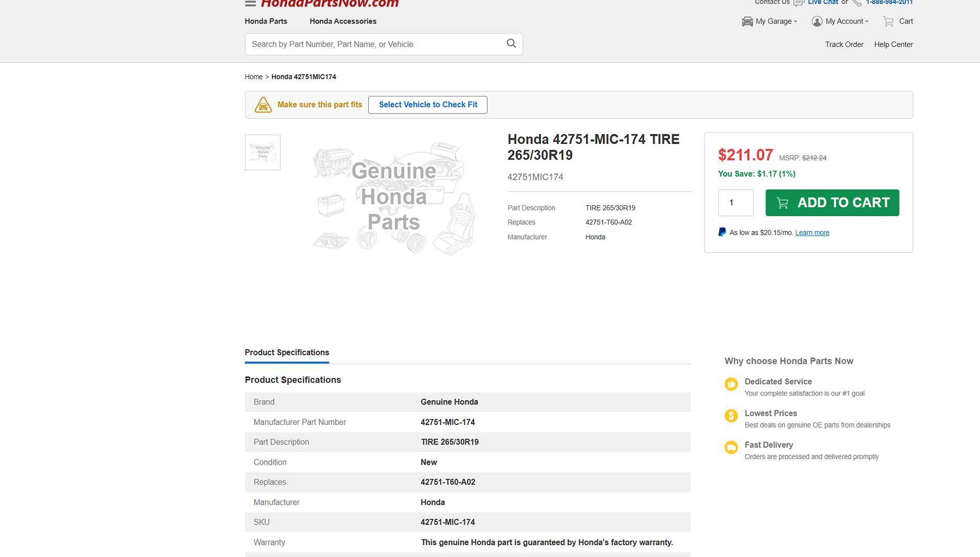Open the hamburger menu icon

250,3
